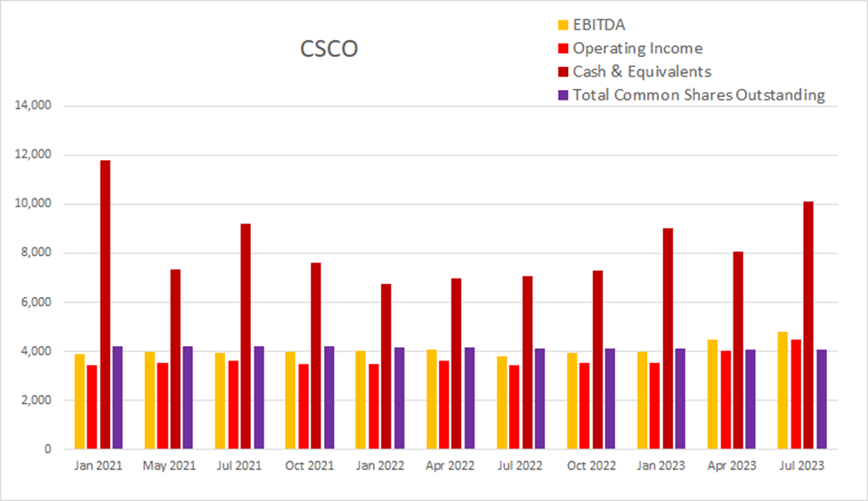Click the May 2021 axis label

169,465
